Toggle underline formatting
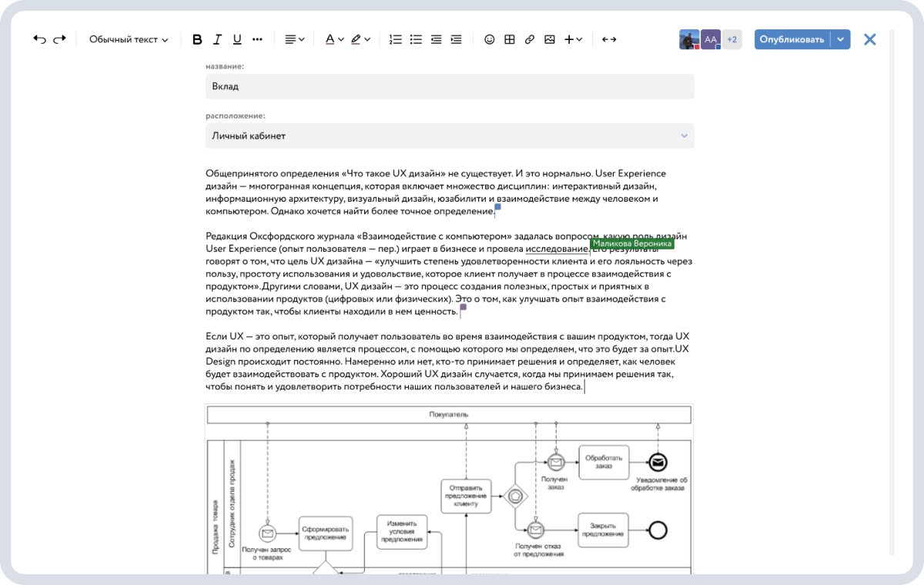This screenshot has height=585, width=924. (236, 39)
